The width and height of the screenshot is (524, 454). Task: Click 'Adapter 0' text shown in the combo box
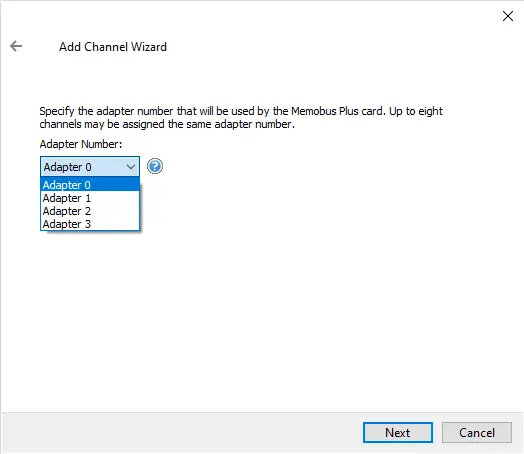pyautogui.click(x=68, y=167)
